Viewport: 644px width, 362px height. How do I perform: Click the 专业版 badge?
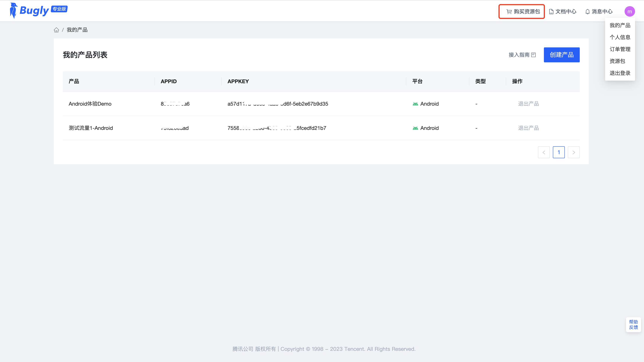59,9
